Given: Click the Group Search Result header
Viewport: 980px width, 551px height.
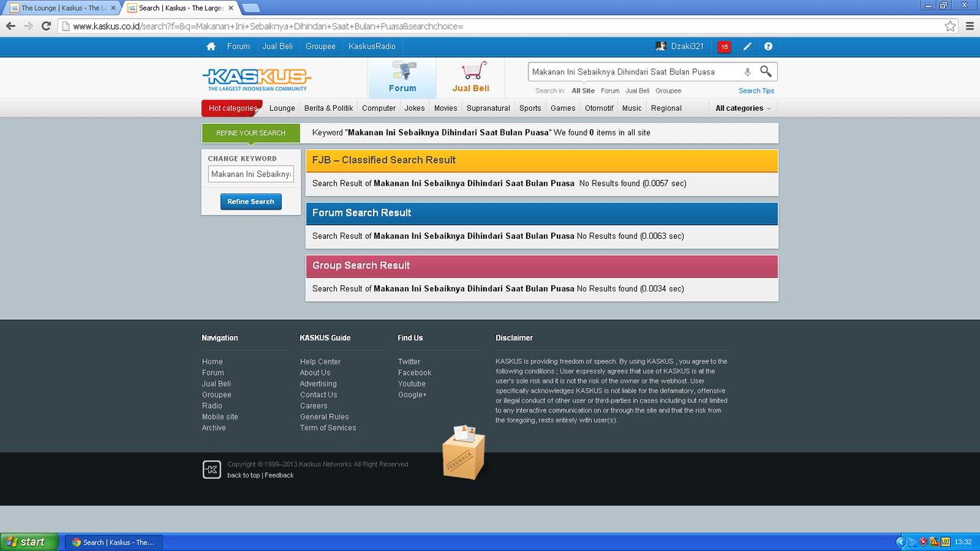Looking at the screenshot, I should (x=542, y=266).
